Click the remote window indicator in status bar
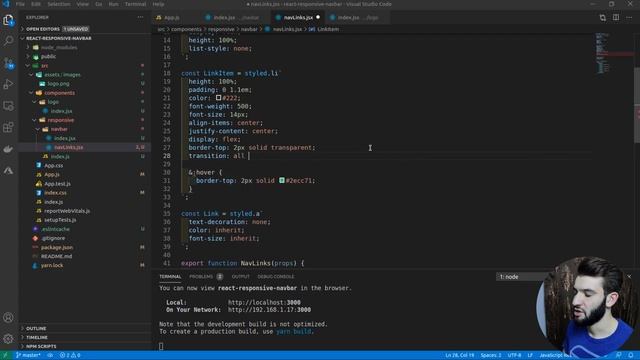 5,355
